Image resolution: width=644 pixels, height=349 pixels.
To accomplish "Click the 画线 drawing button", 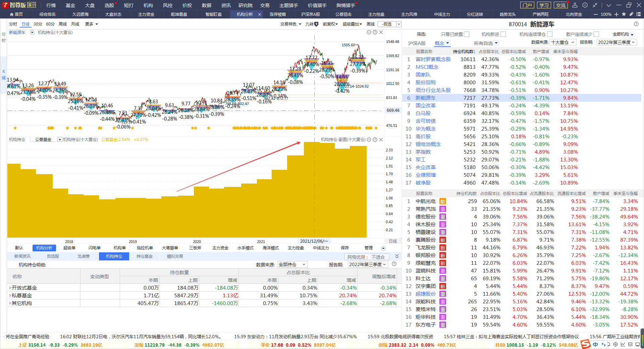I will tap(371, 24).
